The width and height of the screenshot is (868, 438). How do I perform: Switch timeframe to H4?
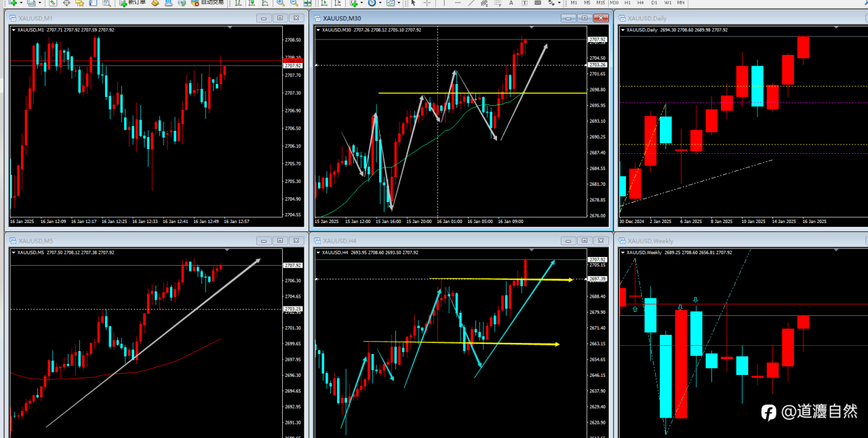pyautogui.click(x=640, y=3)
